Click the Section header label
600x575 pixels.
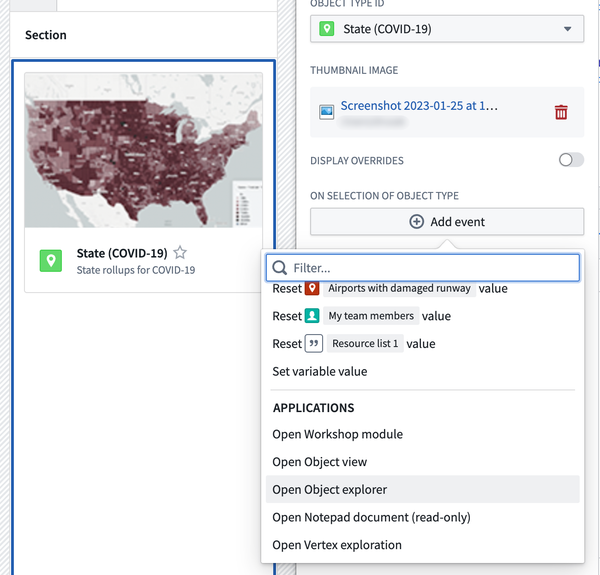coord(46,35)
